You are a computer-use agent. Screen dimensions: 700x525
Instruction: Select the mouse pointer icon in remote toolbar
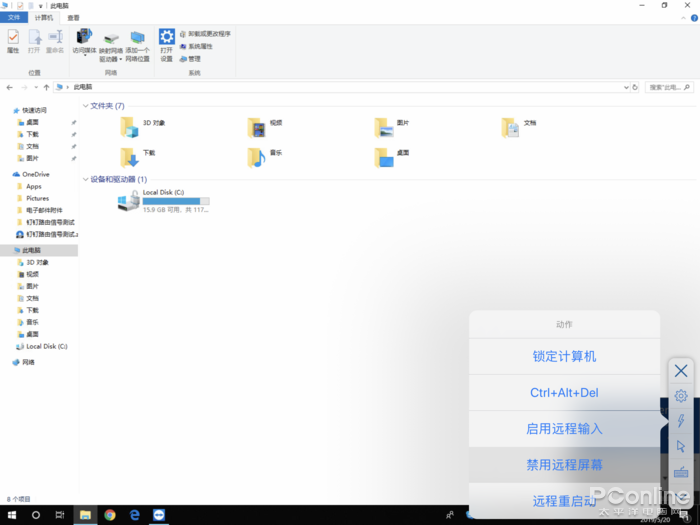pos(681,446)
